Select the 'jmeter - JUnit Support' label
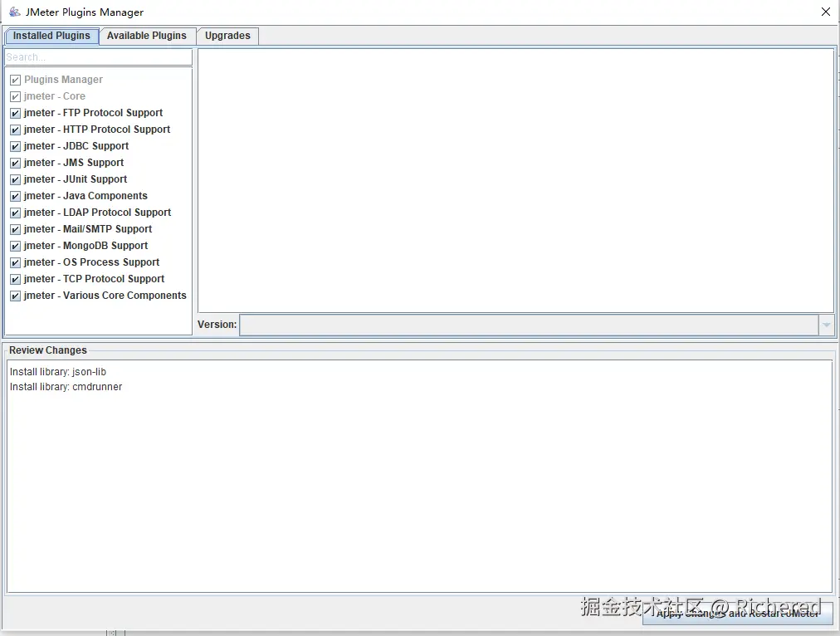840x636 pixels. click(x=76, y=179)
